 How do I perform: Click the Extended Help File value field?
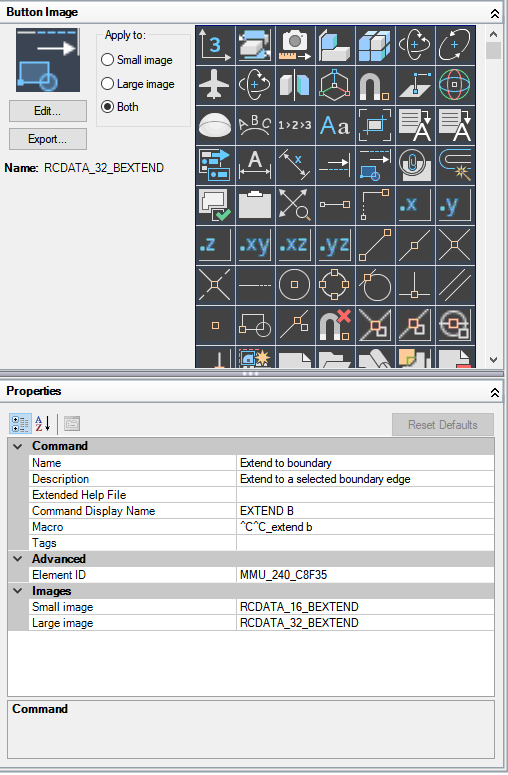[x=365, y=495]
